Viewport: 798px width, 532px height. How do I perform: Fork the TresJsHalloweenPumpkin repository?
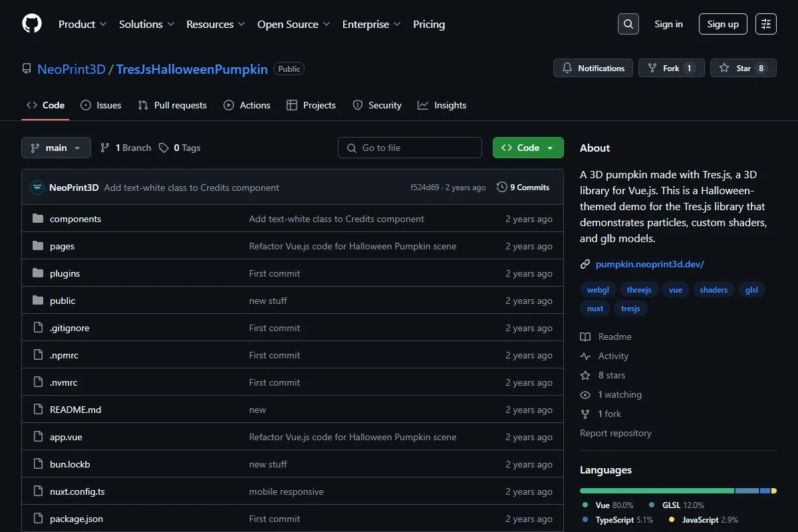(671, 68)
